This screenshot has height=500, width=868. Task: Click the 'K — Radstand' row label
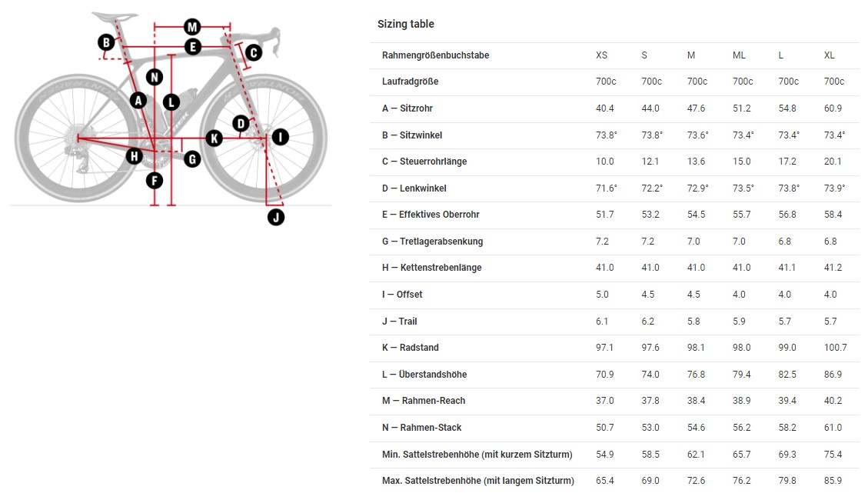pos(411,348)
